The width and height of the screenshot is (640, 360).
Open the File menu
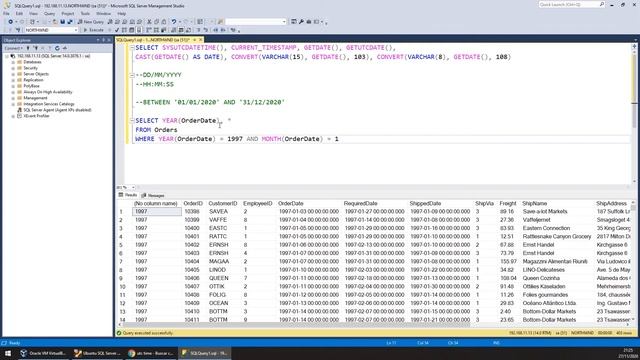6,13
